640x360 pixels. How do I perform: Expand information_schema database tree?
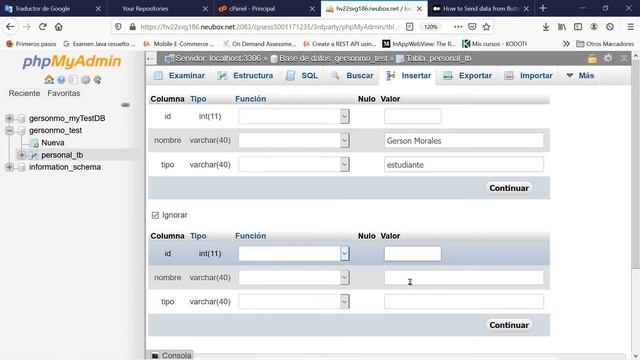[x=9, y=167]
